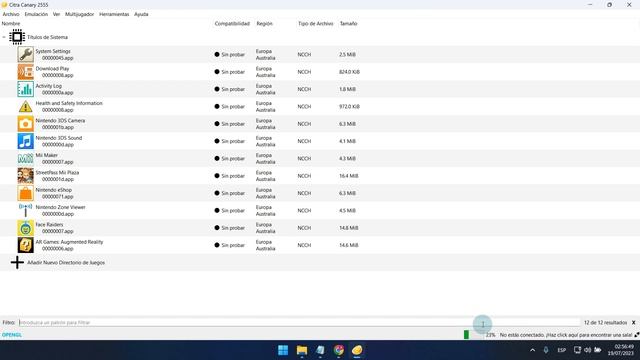Select the StreetPass Mii Plaza title text
The width and height of the screenshot is (640, 360).
[x=57, y=173]
